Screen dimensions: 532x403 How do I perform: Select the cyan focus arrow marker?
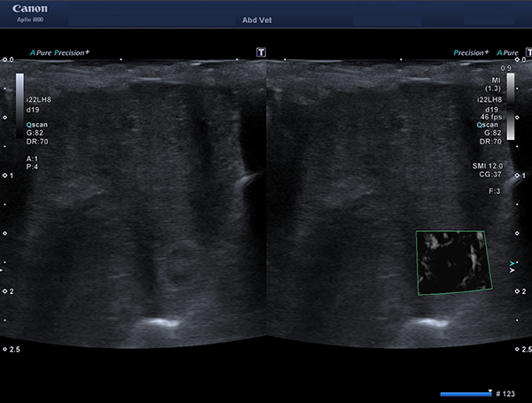pyautogui.click(x=512, y=263)
